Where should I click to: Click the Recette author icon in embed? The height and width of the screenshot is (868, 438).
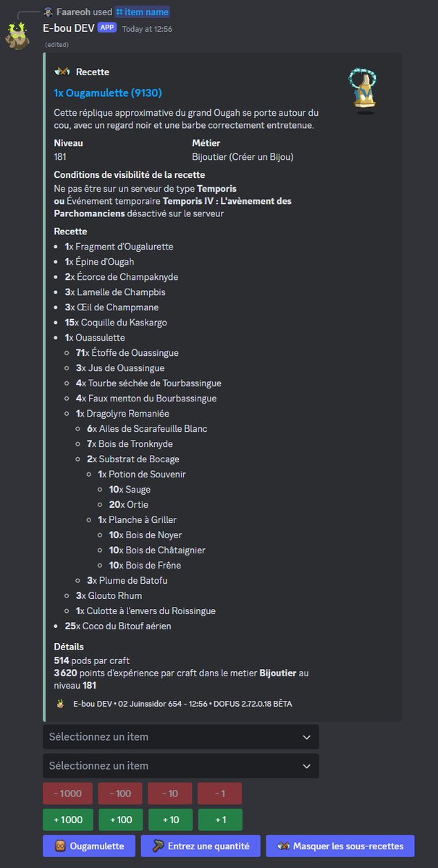coord(62,72)
